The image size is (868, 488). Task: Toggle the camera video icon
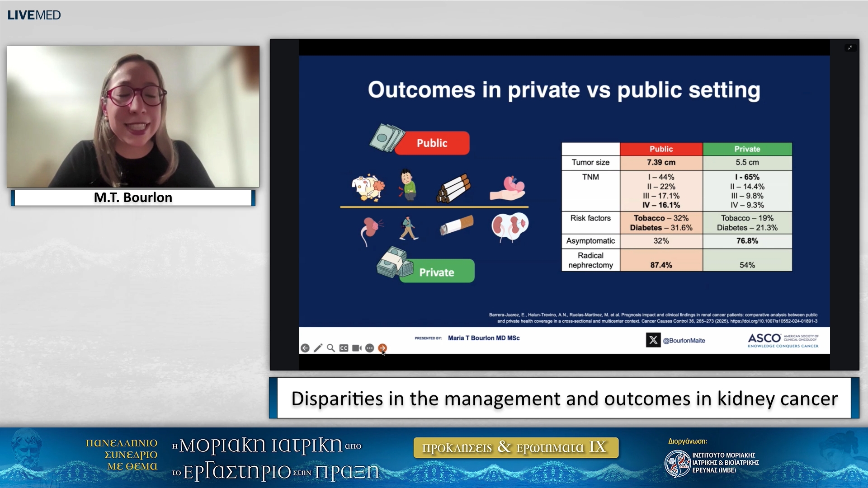point(357,348)
